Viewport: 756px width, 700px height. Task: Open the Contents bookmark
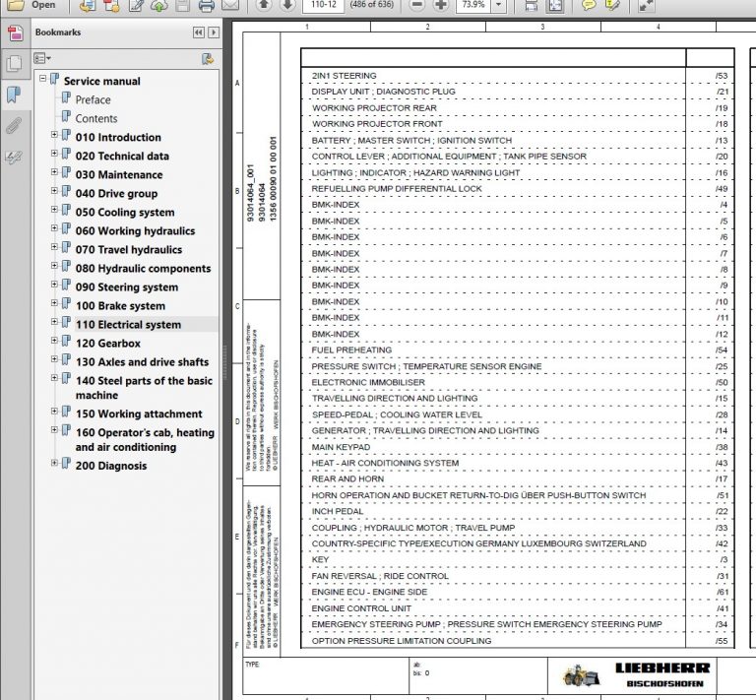[x=96, y=118]
